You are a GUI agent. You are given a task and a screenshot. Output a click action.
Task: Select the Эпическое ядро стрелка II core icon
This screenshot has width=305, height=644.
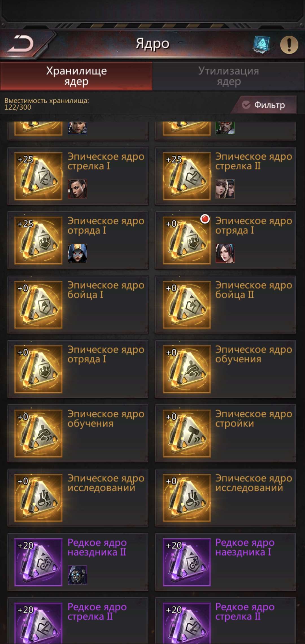click(x=187, y=176)
